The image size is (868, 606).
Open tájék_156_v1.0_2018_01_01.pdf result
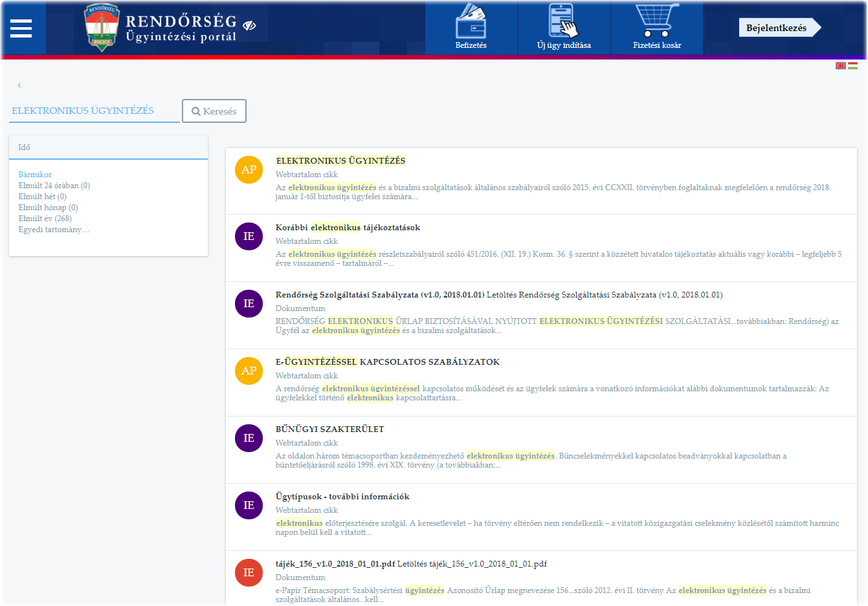[411, 564]
